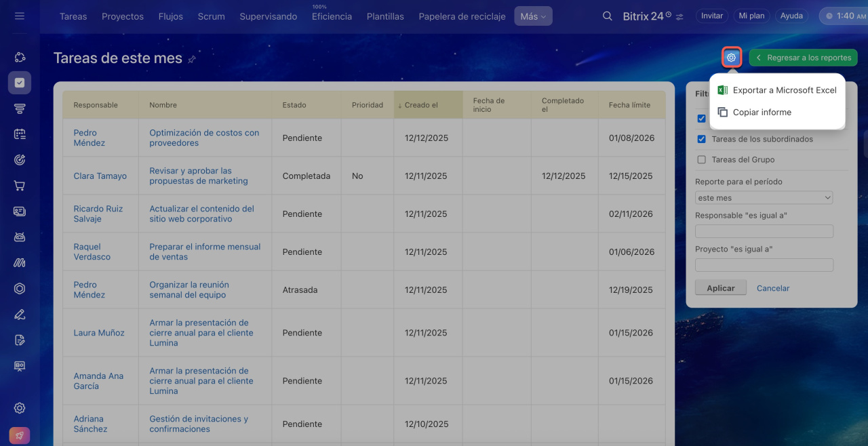The image size is (868, 446).
Task: Open the calendar icon in sidebar
Action: click(x=20, y=134)
